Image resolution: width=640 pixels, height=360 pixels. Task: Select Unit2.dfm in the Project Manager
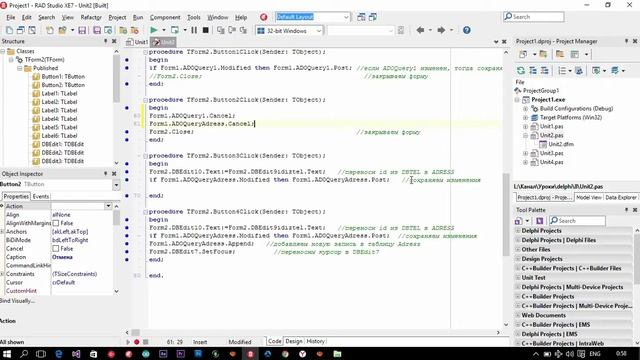[560, 144]
